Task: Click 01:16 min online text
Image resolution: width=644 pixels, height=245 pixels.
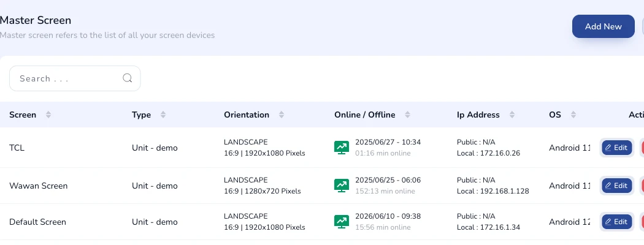Action: 383,153
